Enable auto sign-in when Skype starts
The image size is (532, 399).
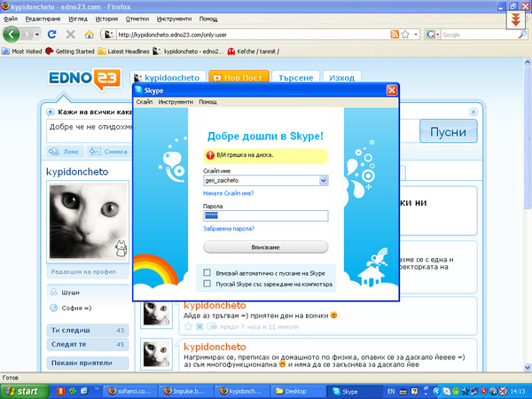tap(207, 272)
